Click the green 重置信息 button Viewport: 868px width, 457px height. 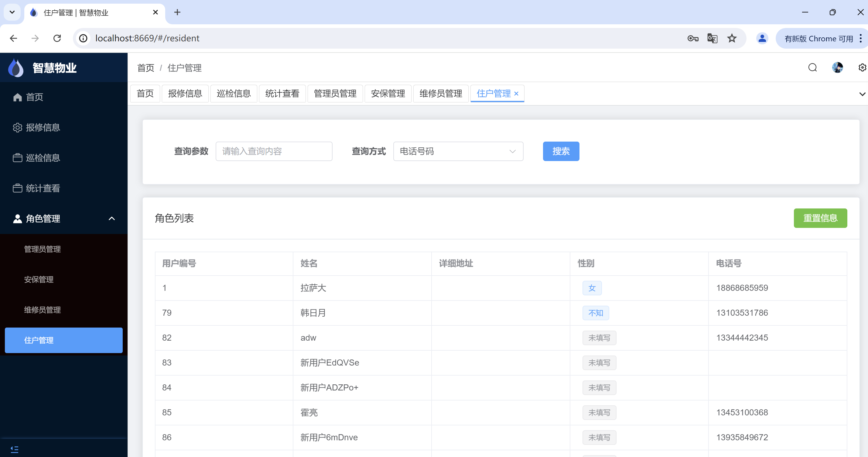820,218
